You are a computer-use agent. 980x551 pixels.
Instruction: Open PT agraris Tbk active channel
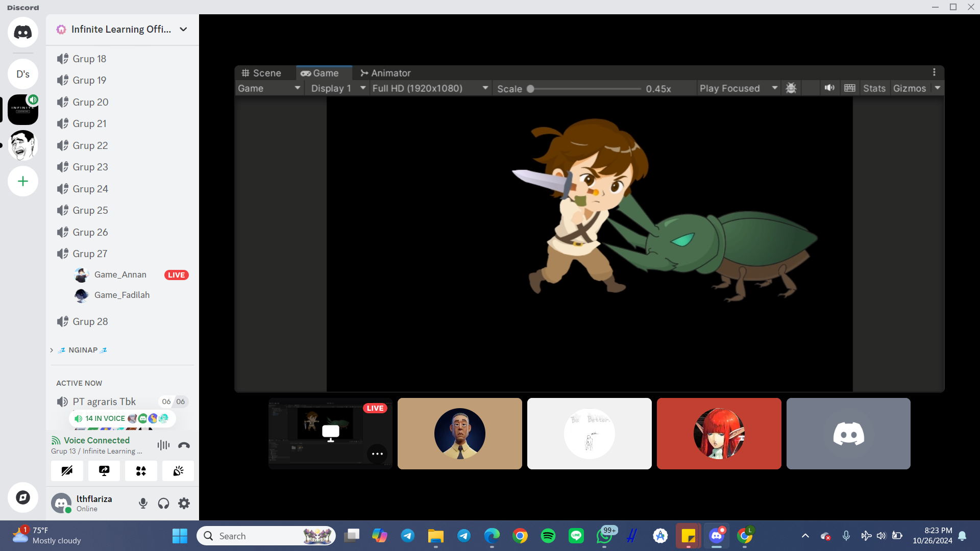point(104,402)
